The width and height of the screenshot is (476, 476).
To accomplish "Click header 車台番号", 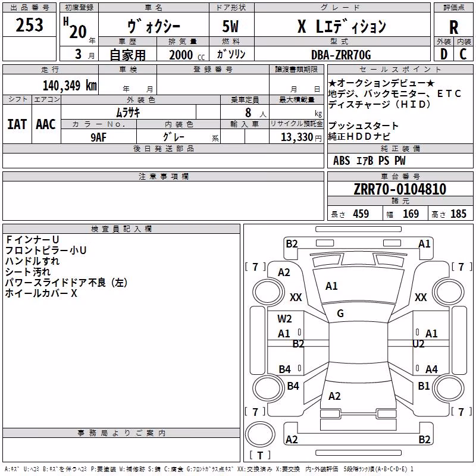I will (400, 176).
